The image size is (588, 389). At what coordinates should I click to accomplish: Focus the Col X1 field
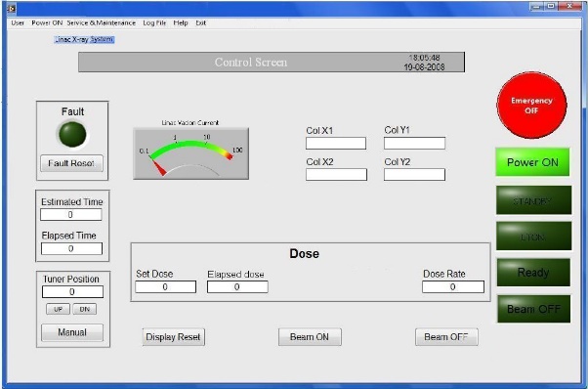coord(336,144)
